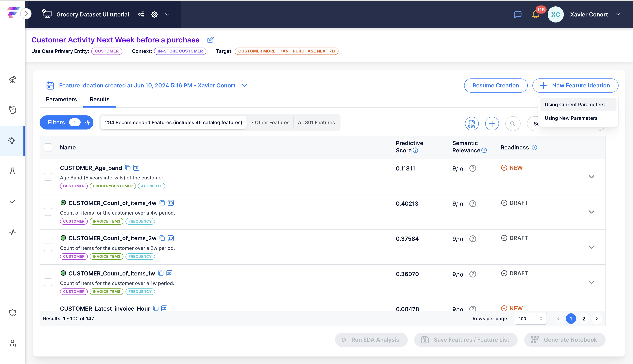
Task: Go to next results page arrow
Action: point(597,319)
